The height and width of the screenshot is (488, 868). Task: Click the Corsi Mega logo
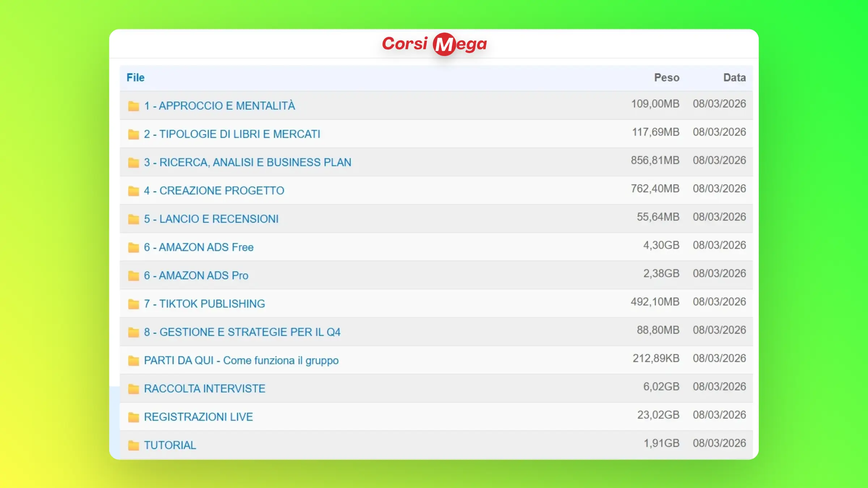(x=434, y=44)
